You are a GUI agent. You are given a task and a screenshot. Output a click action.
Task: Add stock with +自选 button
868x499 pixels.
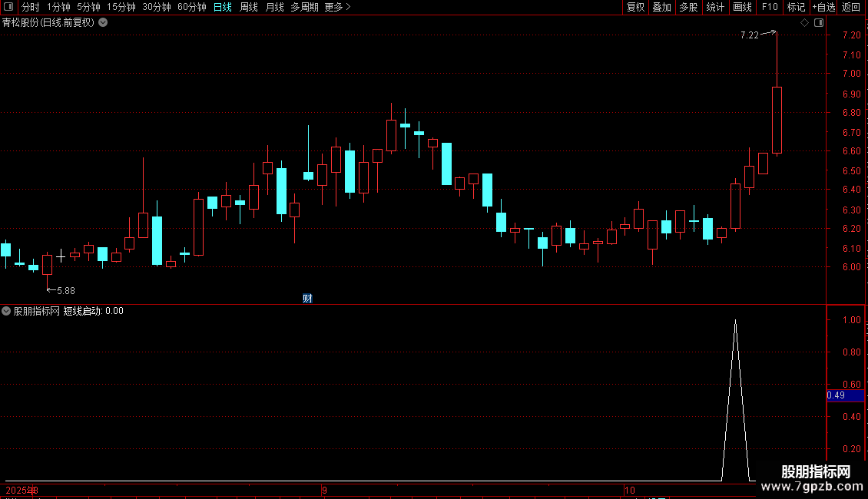click(823, 7)
